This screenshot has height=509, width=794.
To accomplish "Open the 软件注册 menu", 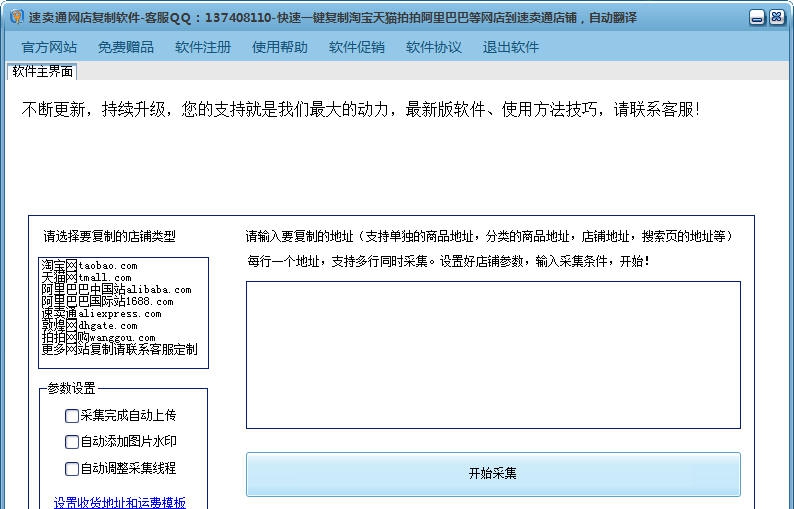I will [203, 47].
